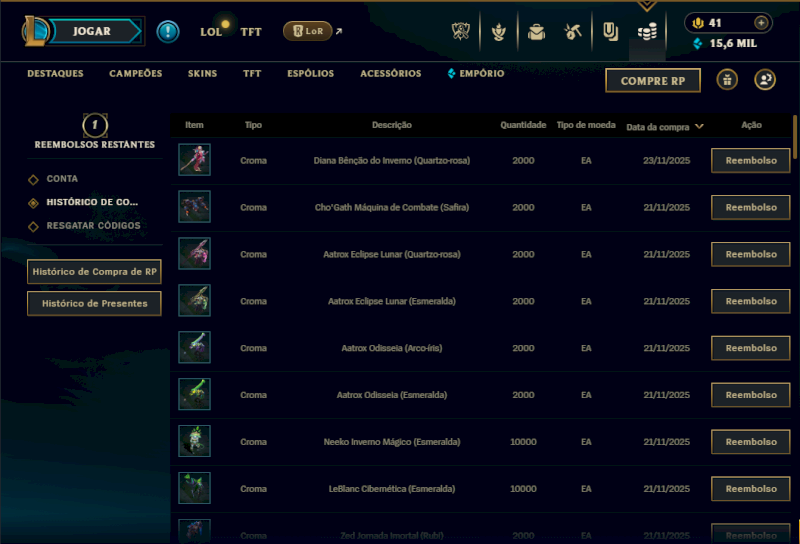Screen dimensions: 800x544
Task: Click the plus icon next to RP balance
Action: [x=761, y=23]
